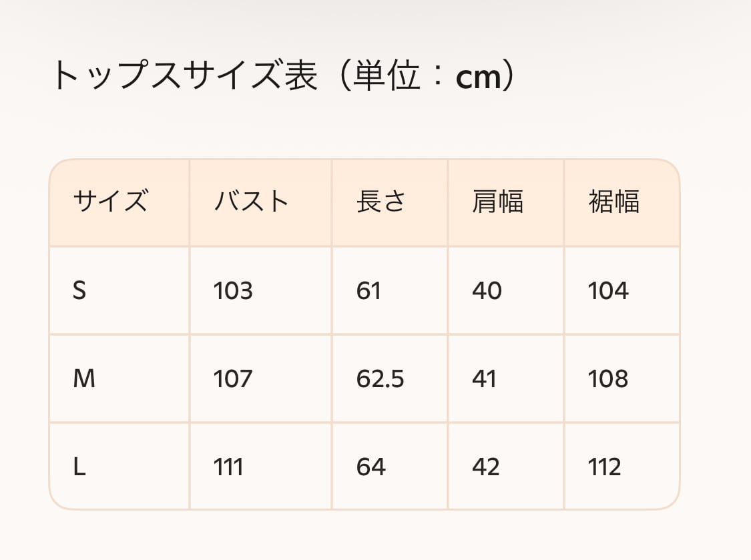Viewport: 751px width, 560px height.
Task: Select the 長さ column header
Action: 381,201
